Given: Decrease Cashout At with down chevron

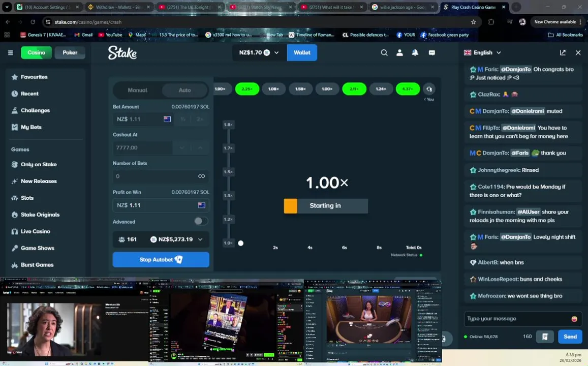Looking at the screenshot, I should [x=182, y=148].
